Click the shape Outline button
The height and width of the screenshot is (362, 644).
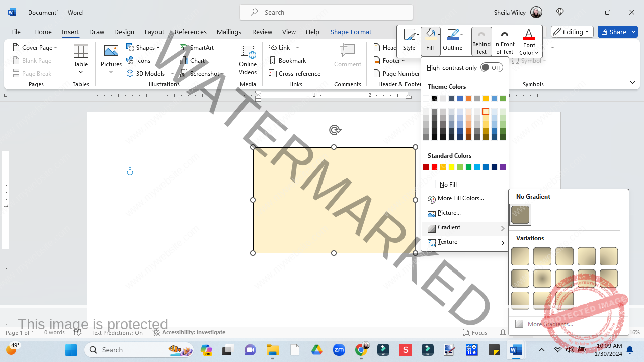tap(452, 40)
